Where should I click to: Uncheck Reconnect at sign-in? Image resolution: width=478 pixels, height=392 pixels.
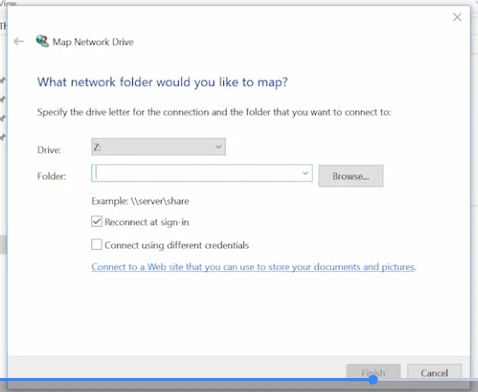(97, 222)
